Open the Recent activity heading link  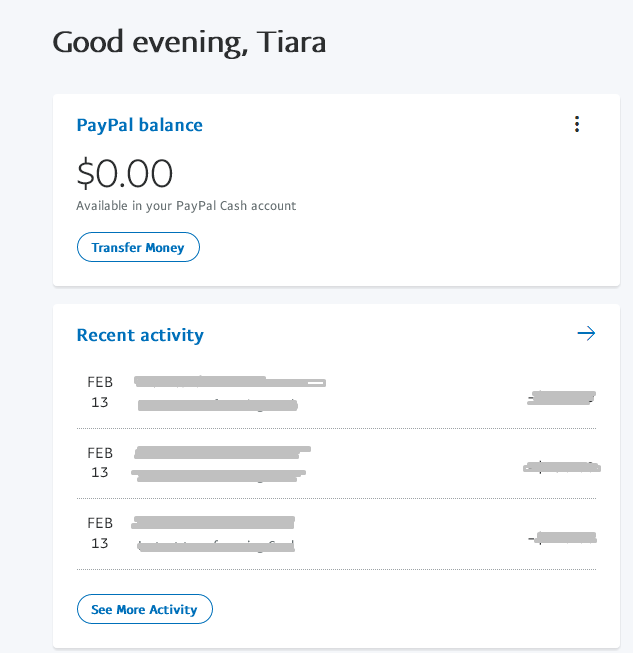140,335
